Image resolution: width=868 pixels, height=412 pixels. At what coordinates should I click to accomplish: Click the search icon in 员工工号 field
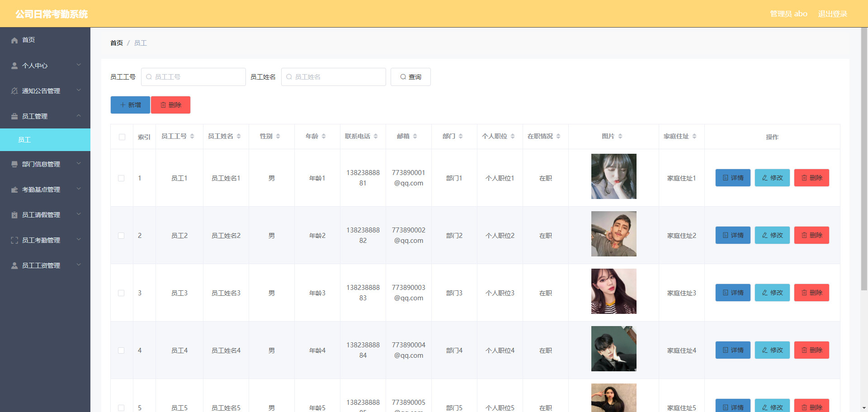coord(149,77)
